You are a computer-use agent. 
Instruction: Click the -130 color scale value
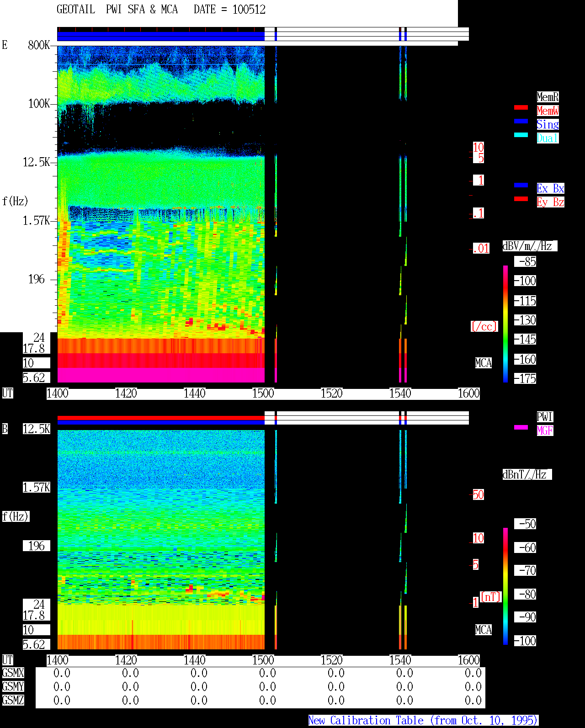[x=525, y=320]
